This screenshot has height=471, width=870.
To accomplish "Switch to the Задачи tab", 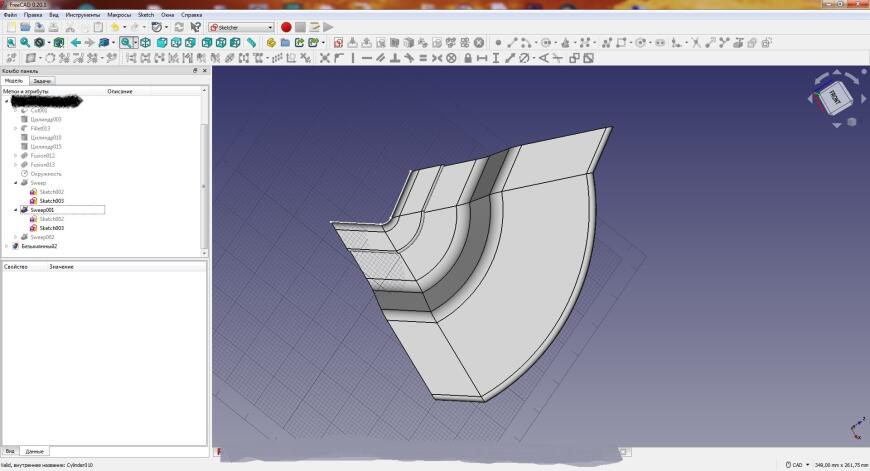I will tap(40, 80).
